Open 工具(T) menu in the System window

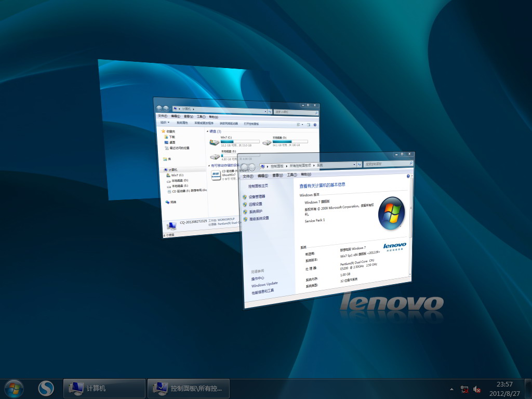pyautogui.click(x=292, y=175)
